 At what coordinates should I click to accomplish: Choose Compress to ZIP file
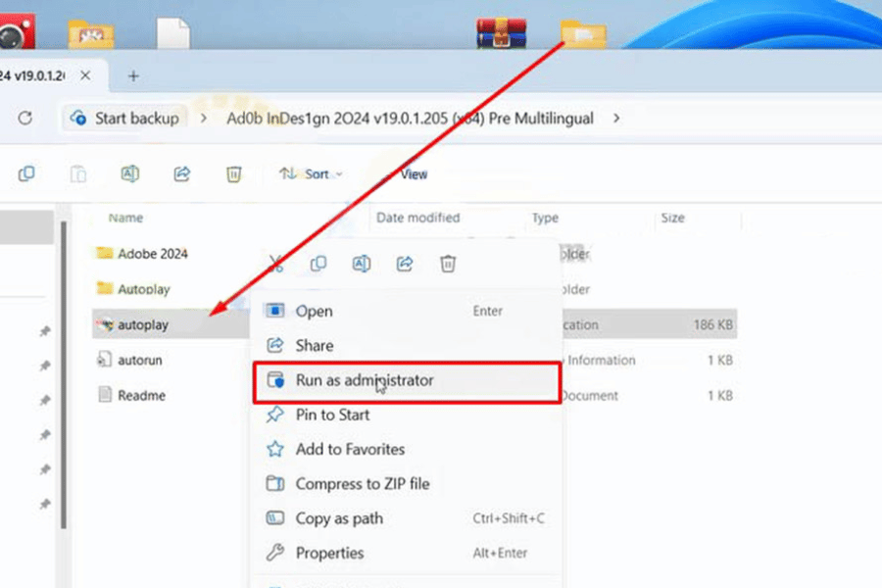click(363, 484)
